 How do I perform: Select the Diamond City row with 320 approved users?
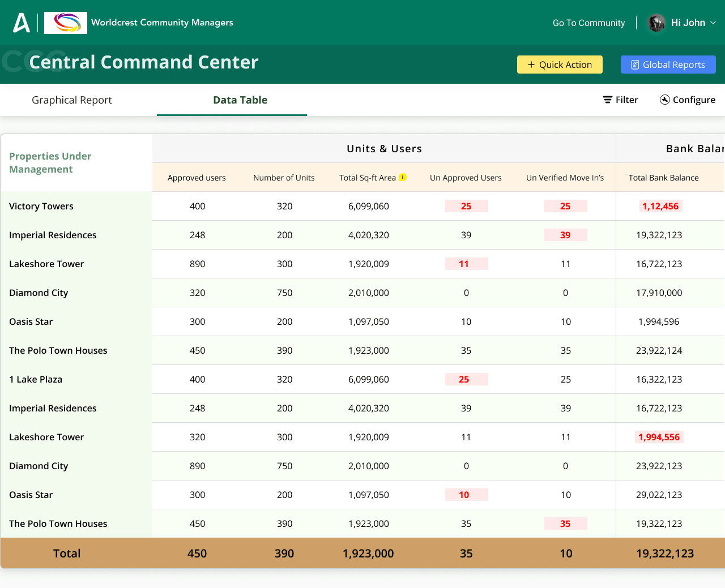(x=362, y=293)
